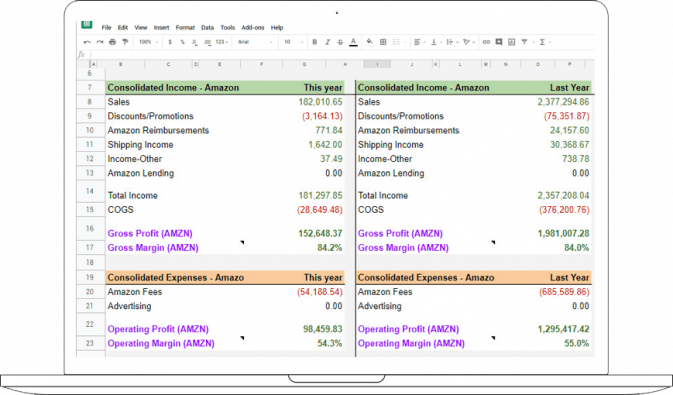Open the View menu

pyautogui.click(x=141, y=27)
